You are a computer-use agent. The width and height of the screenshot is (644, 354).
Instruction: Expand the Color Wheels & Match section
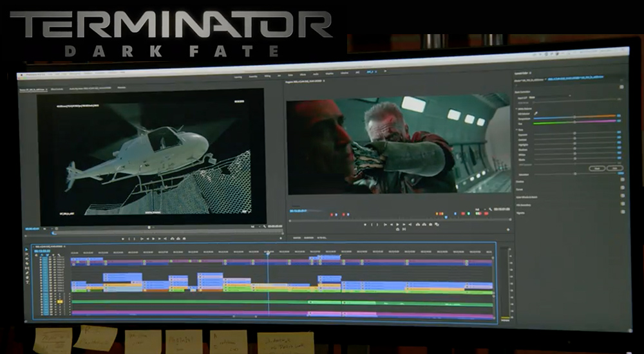(527, 197)
